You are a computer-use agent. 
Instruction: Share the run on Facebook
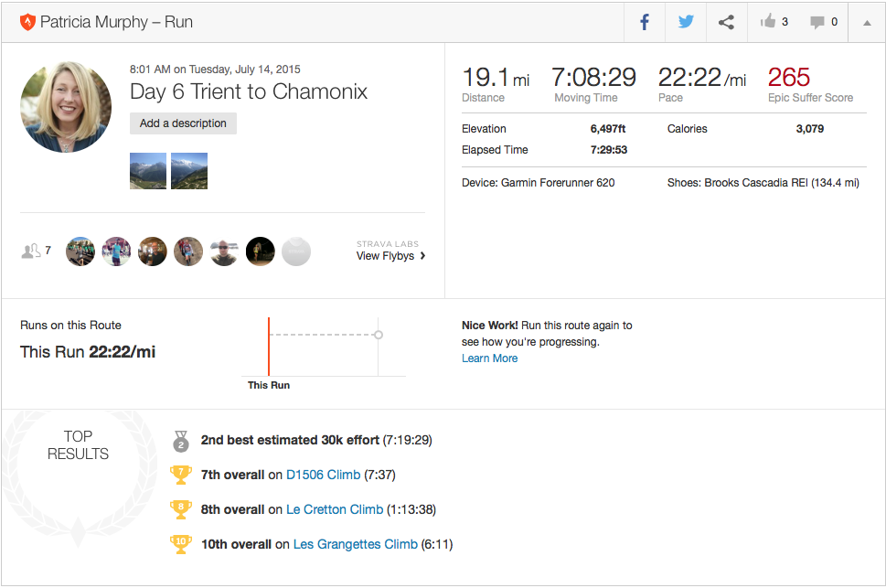(x=645, y=23)
